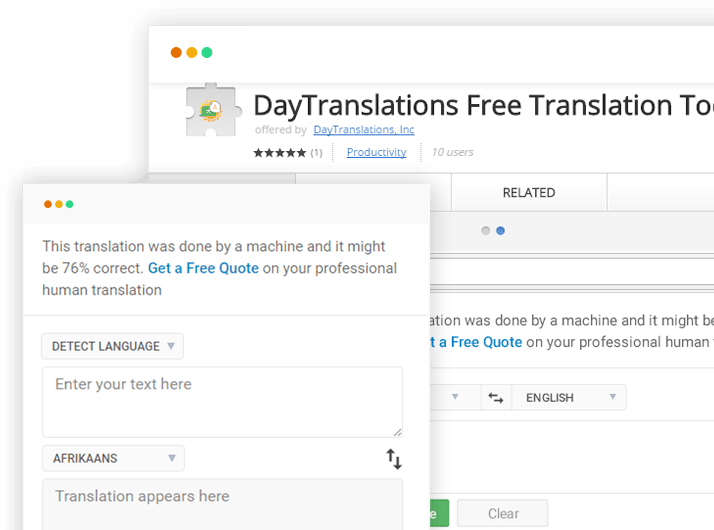Open the DETECT LANGUAGE dropdown
Image resolution: width=714 pixels, height=530 pixels.
coord(112,346)
